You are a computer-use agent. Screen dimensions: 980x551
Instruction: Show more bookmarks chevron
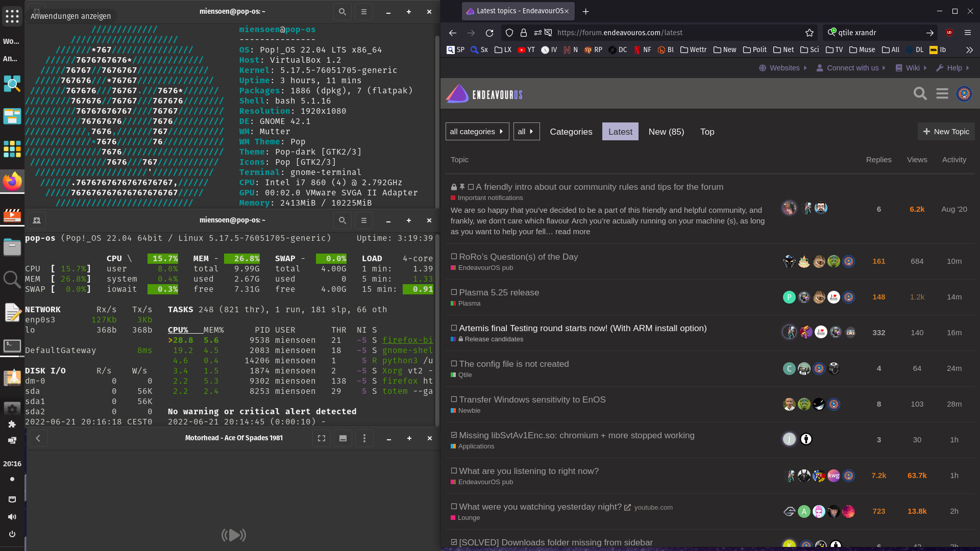pyautogui.click(x=969, y=49)
